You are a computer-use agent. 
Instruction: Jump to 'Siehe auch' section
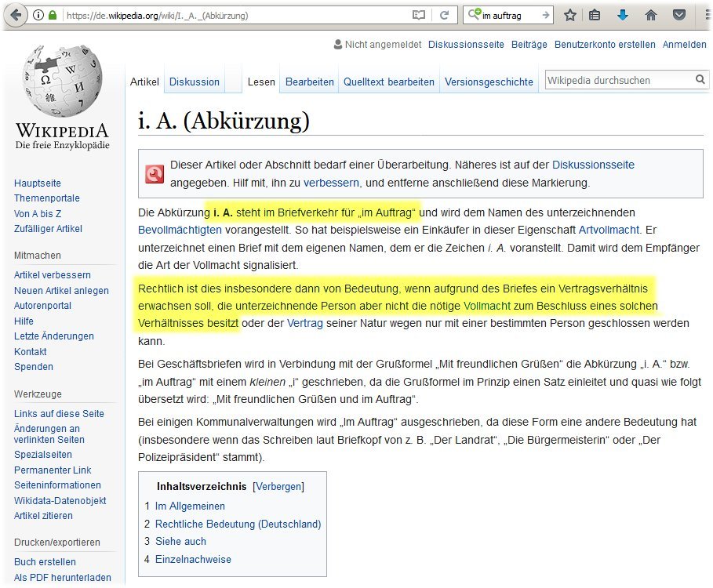180,541
